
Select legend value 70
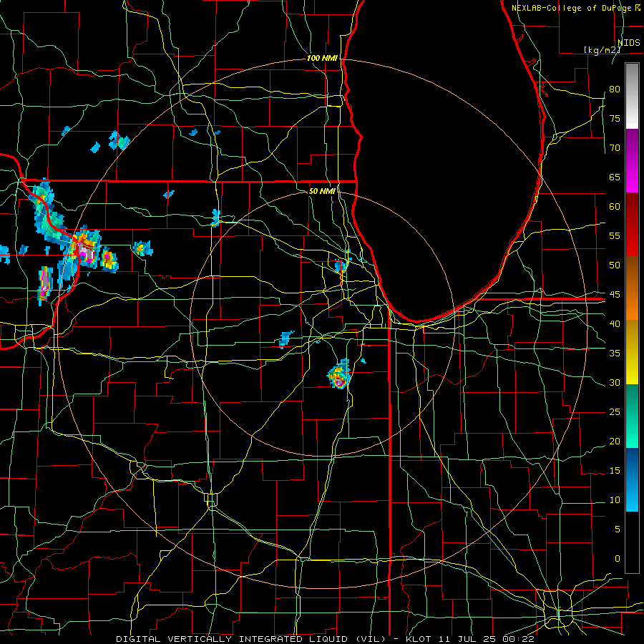(x=615, y=148)
